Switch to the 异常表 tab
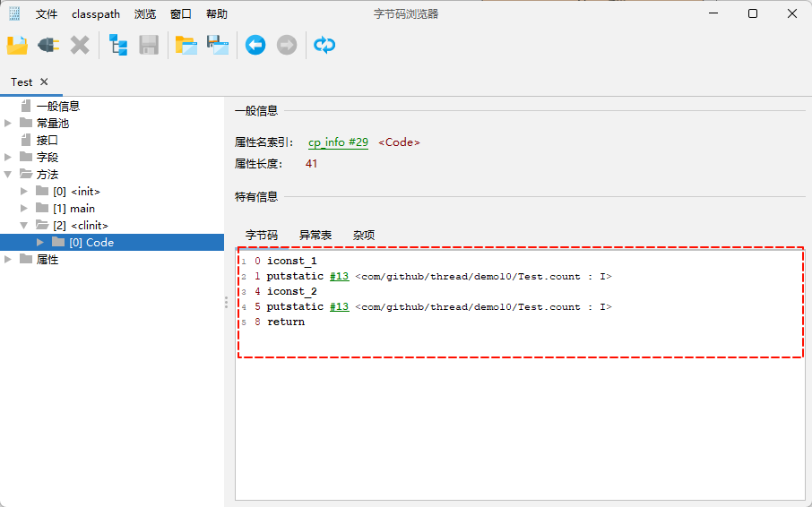This screenshot has width=812, height=507. click(x=315, y=235)
